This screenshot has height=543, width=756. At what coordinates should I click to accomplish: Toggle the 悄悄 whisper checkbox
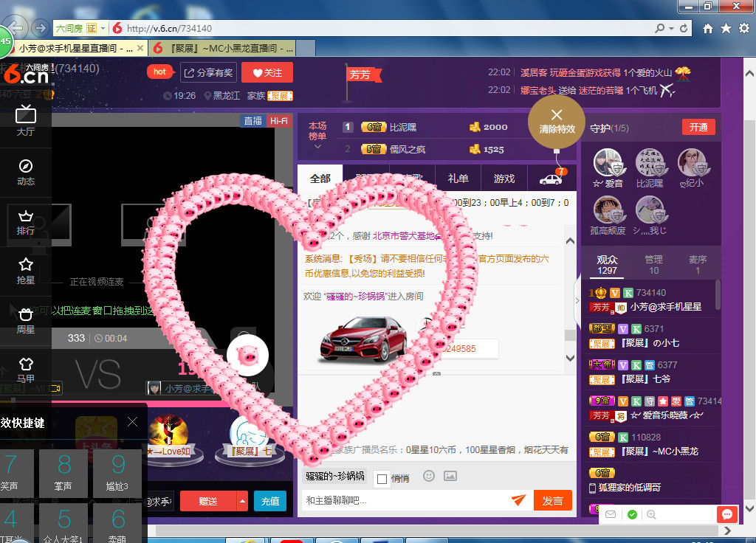[x=382, y=479]
